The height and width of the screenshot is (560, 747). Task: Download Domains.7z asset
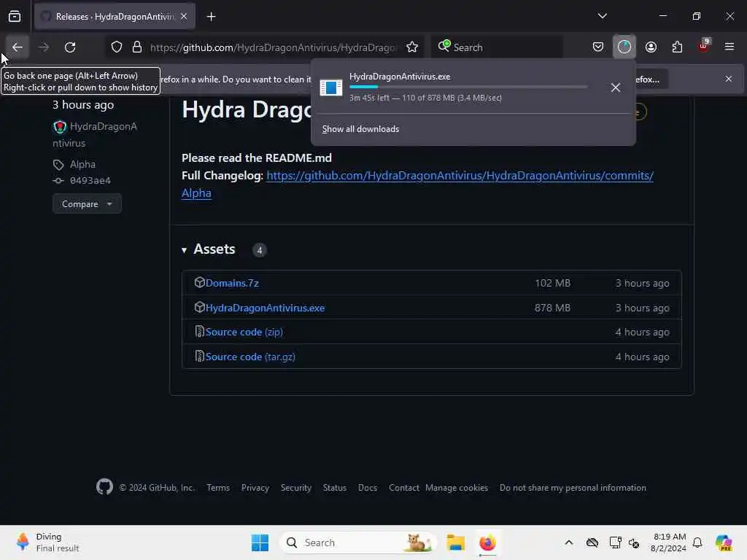point(232,283)
